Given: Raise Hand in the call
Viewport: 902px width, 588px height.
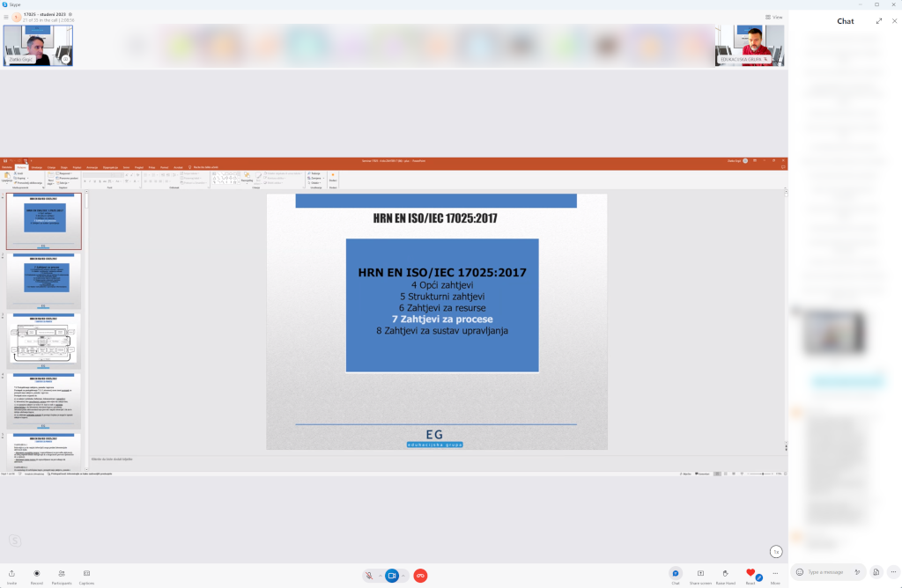Looking at the screenshot, I should (725, 573).
